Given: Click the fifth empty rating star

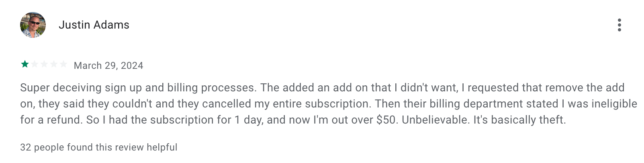Looking at the screenshot, I should pos(63,64).
